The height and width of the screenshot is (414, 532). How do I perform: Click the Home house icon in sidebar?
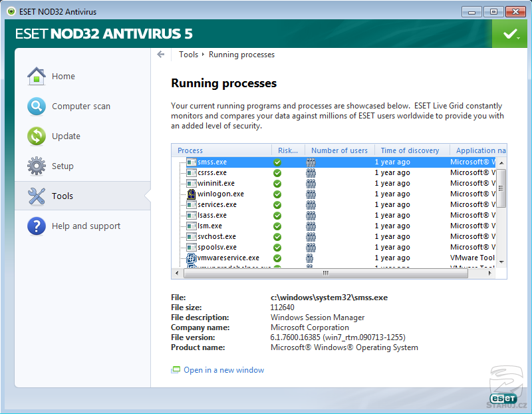click(x=36, y=77)
